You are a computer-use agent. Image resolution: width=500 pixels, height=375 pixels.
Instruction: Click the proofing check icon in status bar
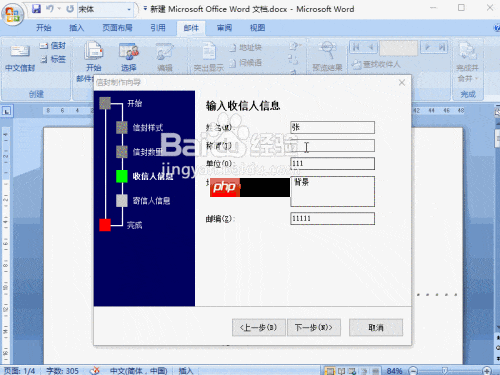95,370
